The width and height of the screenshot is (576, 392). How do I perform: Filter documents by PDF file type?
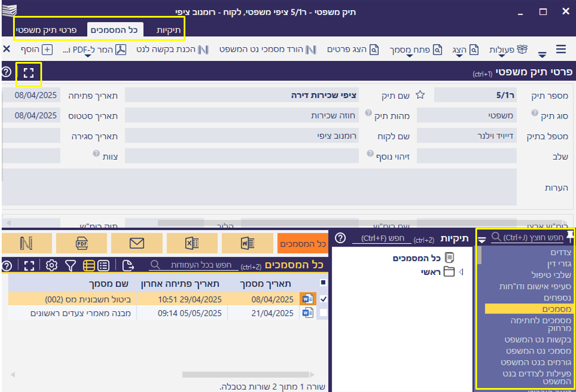(81, 243)
